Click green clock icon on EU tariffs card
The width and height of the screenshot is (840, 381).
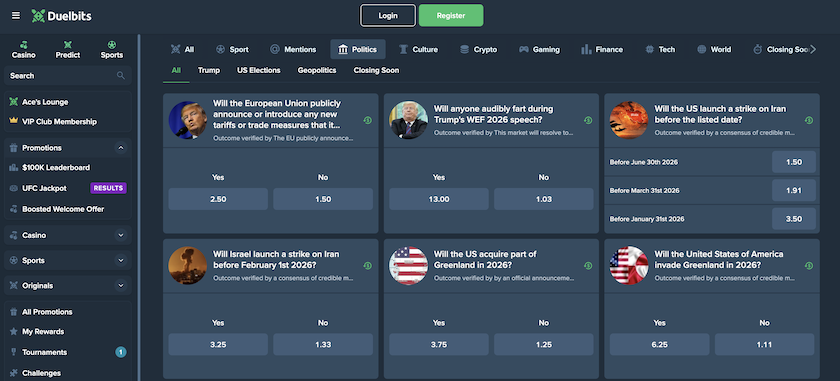coord(368,121)
